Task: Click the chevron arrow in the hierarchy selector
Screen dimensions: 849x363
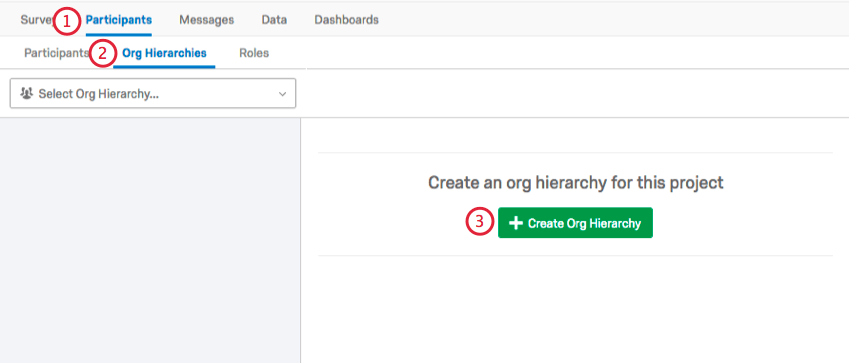Action: tap(282, 94)
